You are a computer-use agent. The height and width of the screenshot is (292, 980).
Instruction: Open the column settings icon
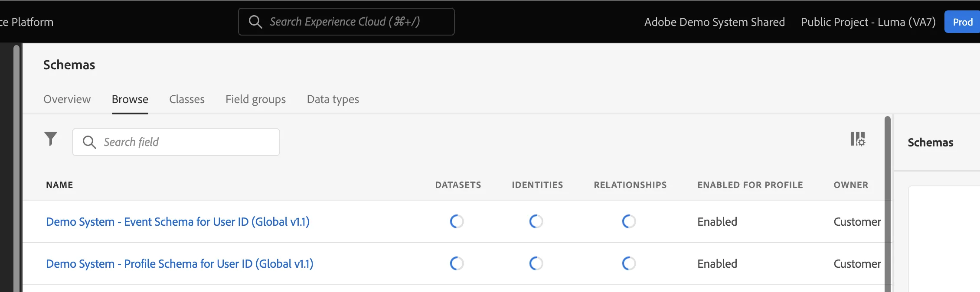tap(858, 139)
